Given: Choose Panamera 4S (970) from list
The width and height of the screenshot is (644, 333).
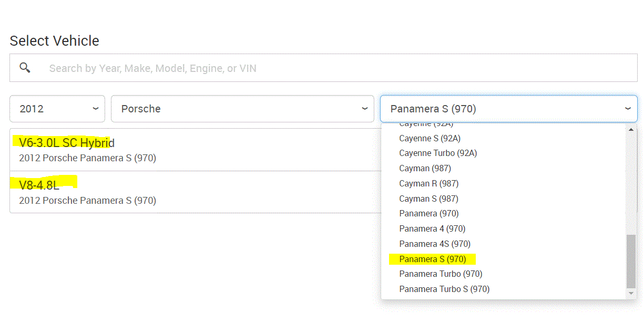Looking at the screenshot, I should pyautogui.click(x=435, y=244).
